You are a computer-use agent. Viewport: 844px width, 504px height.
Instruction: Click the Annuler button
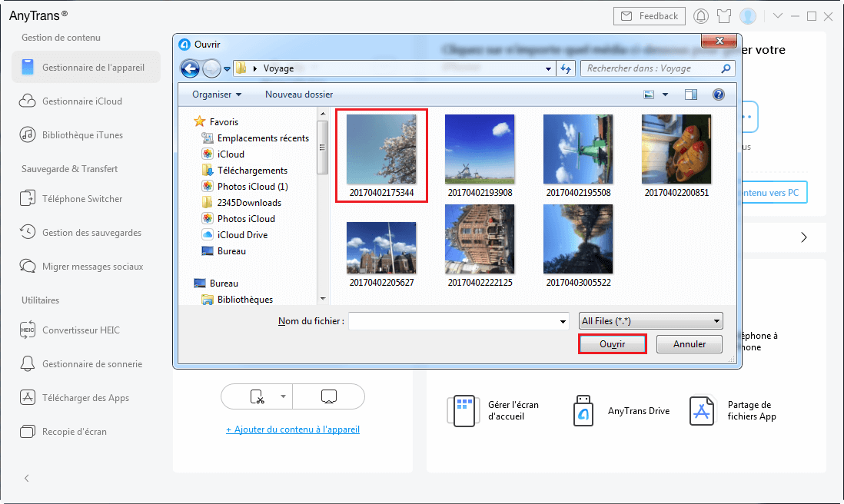(689, 344)
